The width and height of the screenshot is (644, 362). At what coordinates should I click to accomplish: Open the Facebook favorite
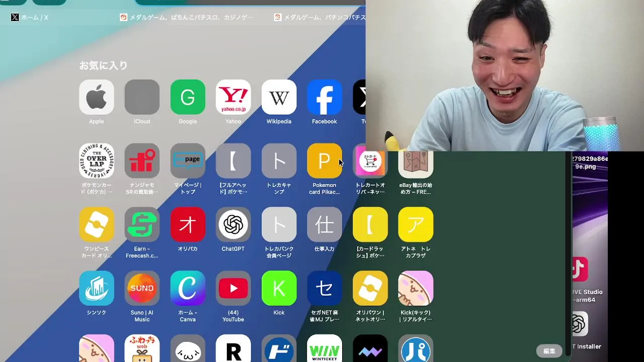(x=325, y=97)
